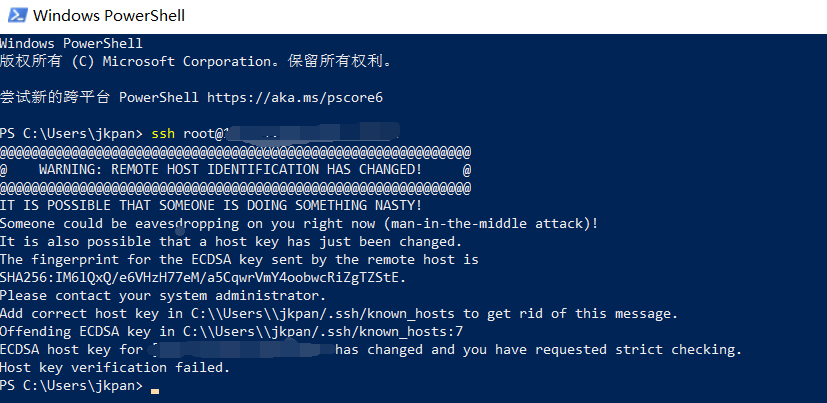This screenshot has width=827, height=403.
Task: Click the IT IS POSSIBLE THAT SOMEONE line
Action: coord(211,206)
